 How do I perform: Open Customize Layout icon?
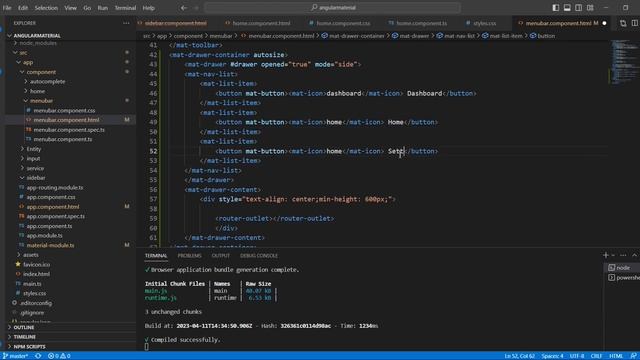[590, 8]
